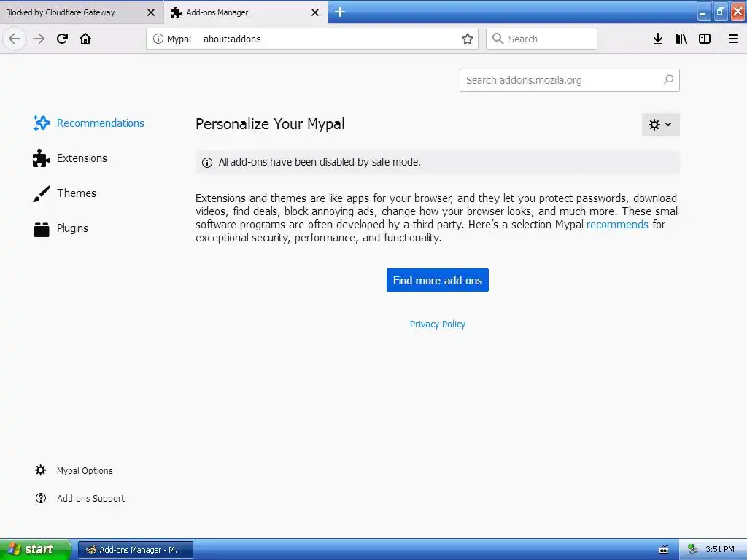Bookmark this page with the star icon
Viewport: 747px width, 560px height.
coord(468,39)
